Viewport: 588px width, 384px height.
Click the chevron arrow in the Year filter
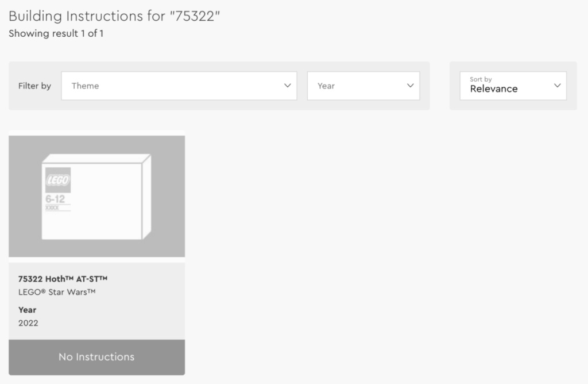point(410,86)
